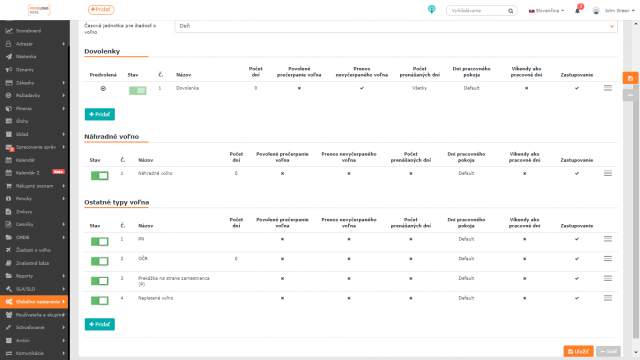640x360 pixels.
Task: Click the Dovolenka name cell
Action: (x=187, y=88)
